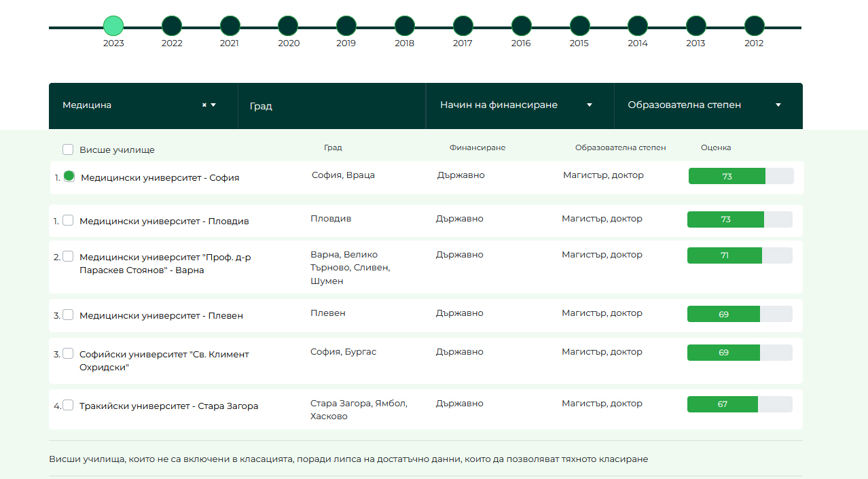
Task: Check Тракийски университет - Стара Загора checkbox
Action: tap(68, 405)
